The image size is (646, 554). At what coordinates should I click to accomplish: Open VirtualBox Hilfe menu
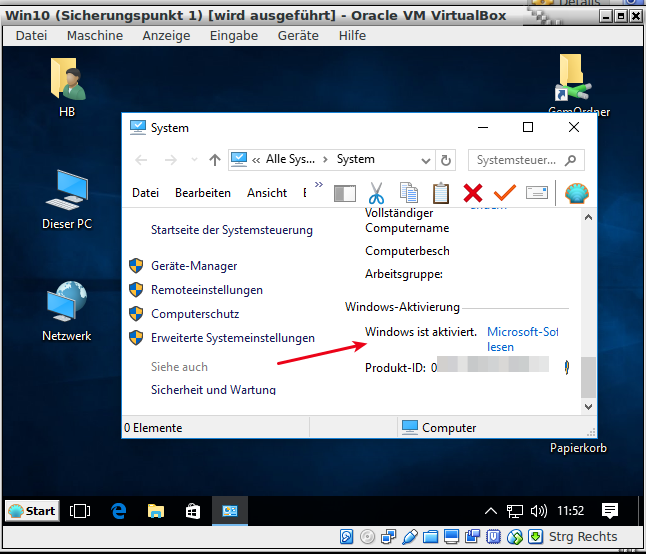tap(352, 36)
